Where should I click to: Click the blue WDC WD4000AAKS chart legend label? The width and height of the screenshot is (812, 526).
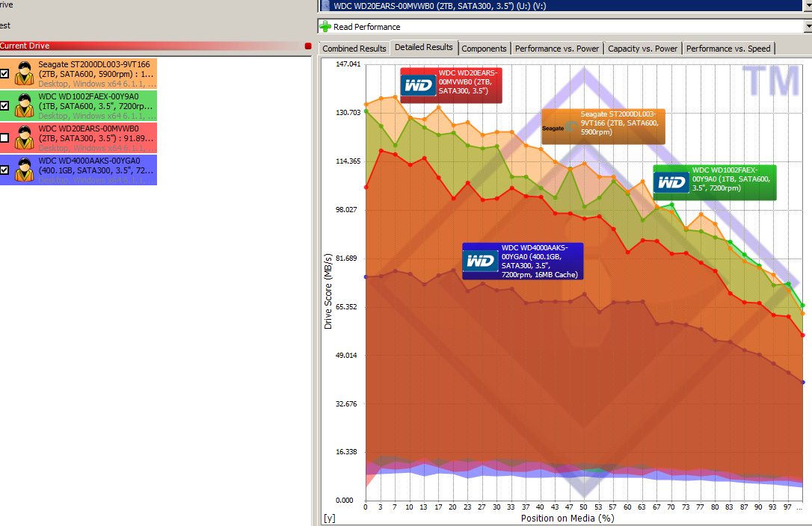(x=523, y=261)
